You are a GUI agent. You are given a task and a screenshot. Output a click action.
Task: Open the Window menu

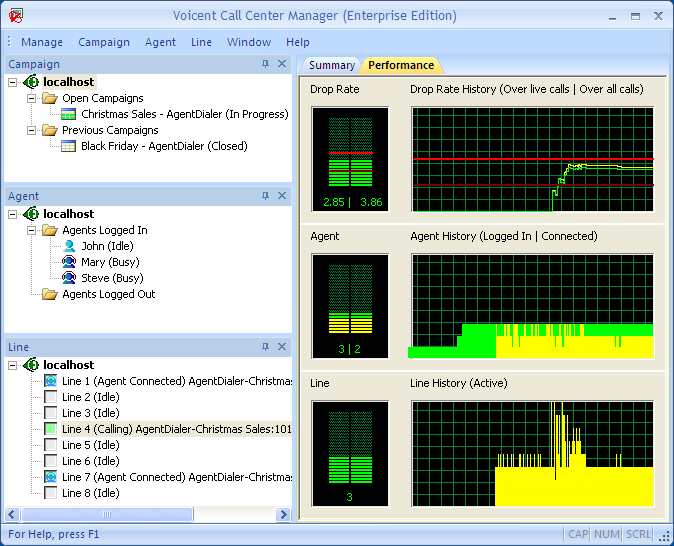(x=249, y=42)
